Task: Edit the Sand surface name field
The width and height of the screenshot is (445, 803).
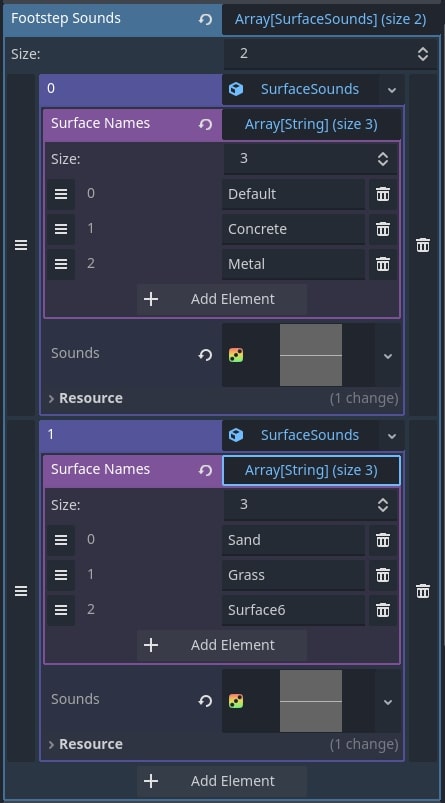Action: [293, 540]
